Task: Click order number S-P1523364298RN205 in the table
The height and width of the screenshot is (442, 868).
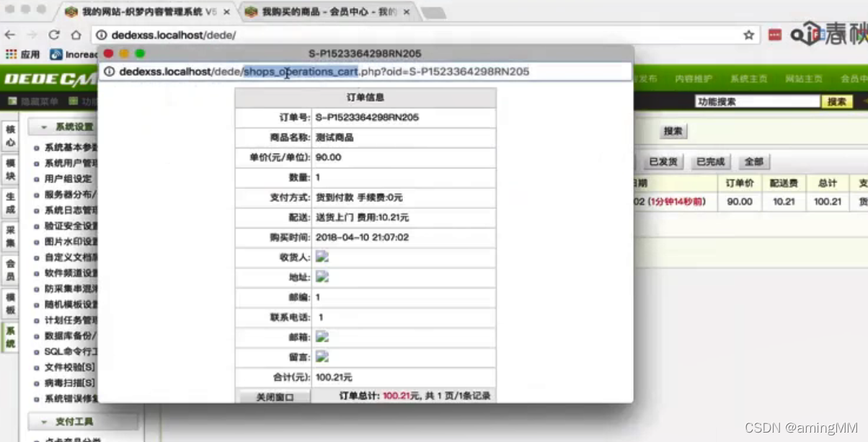Action: click(x=367, y=117)
